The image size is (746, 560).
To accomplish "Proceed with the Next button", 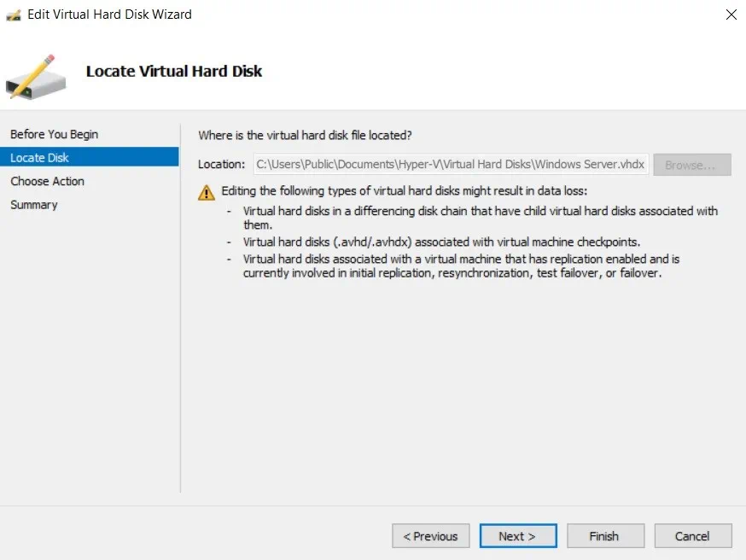I will [x=517, y=536].
